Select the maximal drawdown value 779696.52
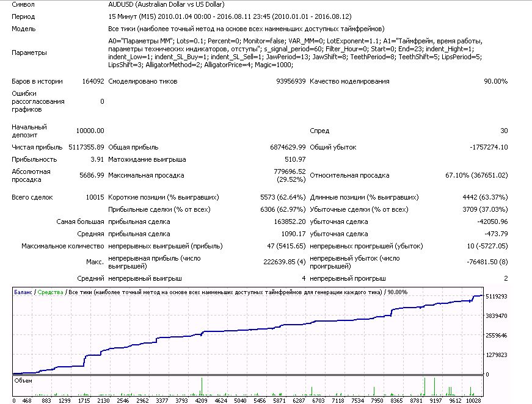This screenshot has width=532, height=404. coord(290,171)
